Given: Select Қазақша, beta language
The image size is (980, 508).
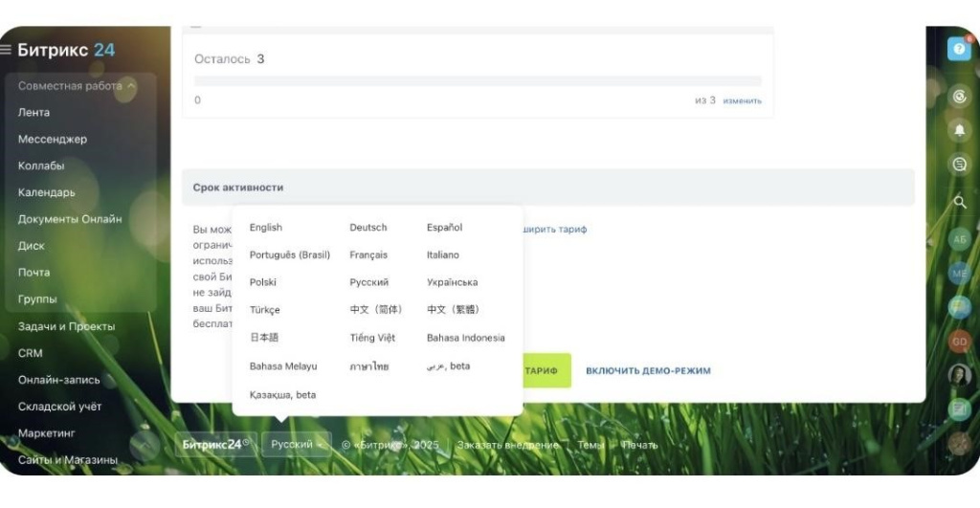Looking at the screenshot, I should [282, 395].
